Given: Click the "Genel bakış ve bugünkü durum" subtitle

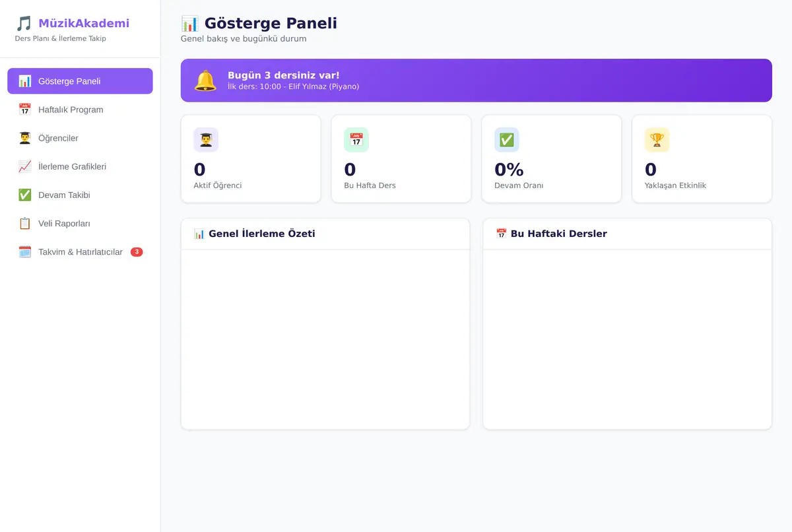Looking at the screenshot, I should pos(244,39).
